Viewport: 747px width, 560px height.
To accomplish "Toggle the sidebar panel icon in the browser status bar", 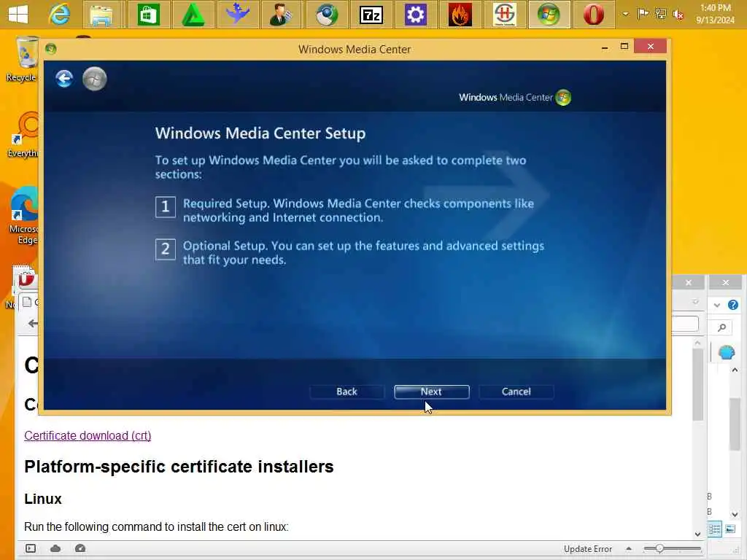I will coord(31,548).
